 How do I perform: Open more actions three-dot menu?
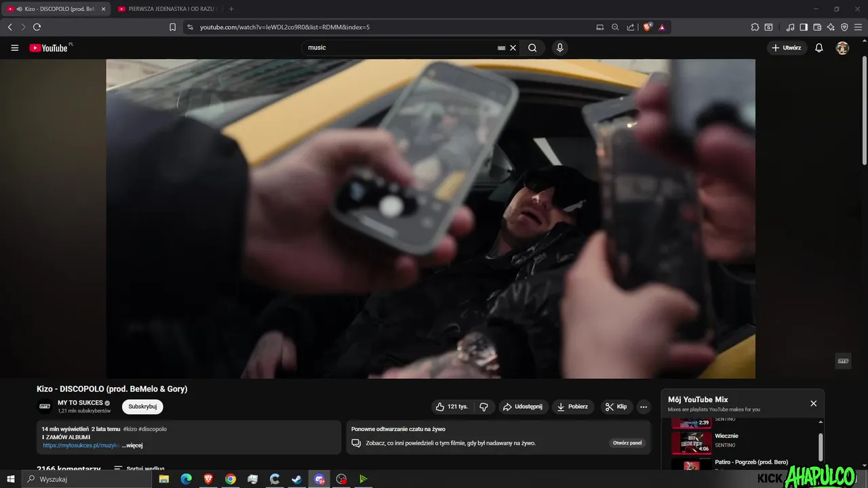click(644, 407)
